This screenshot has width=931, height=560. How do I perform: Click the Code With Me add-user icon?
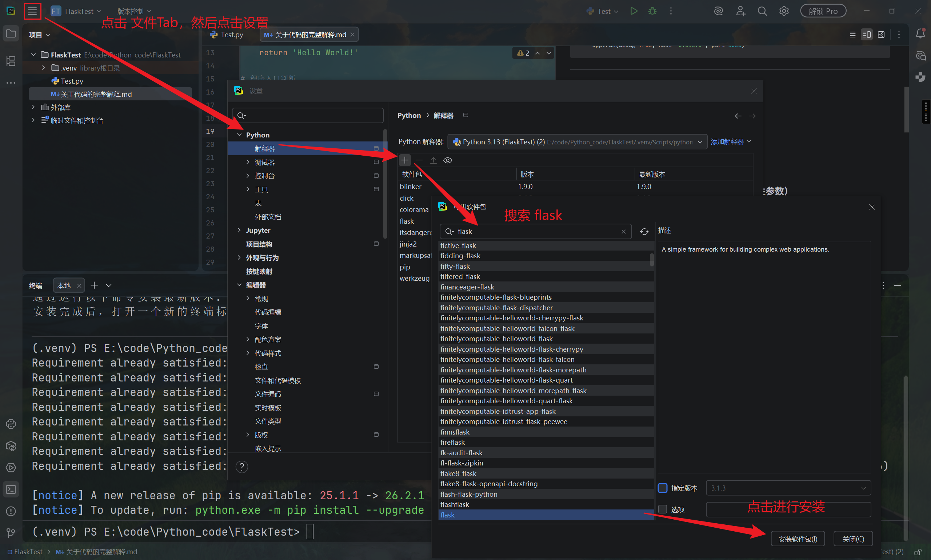click(x=740, y=11)
